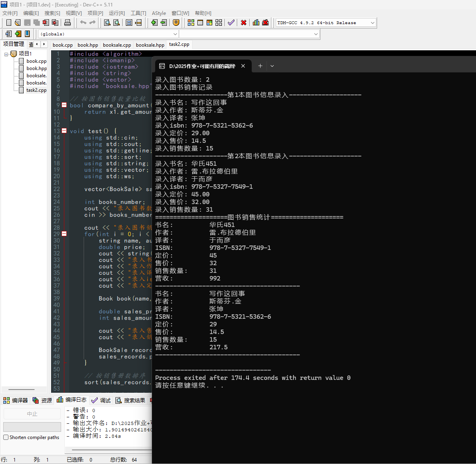Switch to the booksale.hpp editor tab
The image size is (476, 464).
click(x=150, y=45)
